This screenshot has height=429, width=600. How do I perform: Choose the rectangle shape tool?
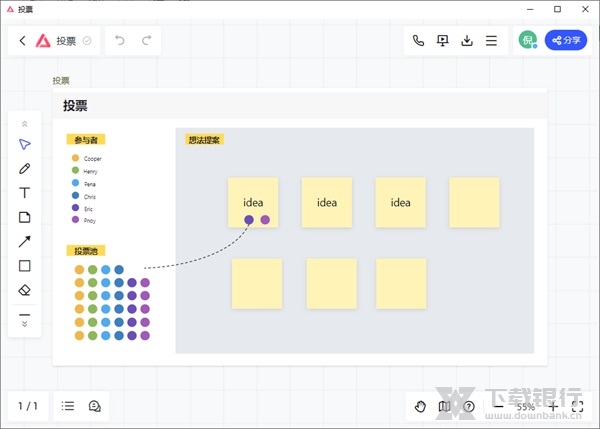click(x=25, y=266)
